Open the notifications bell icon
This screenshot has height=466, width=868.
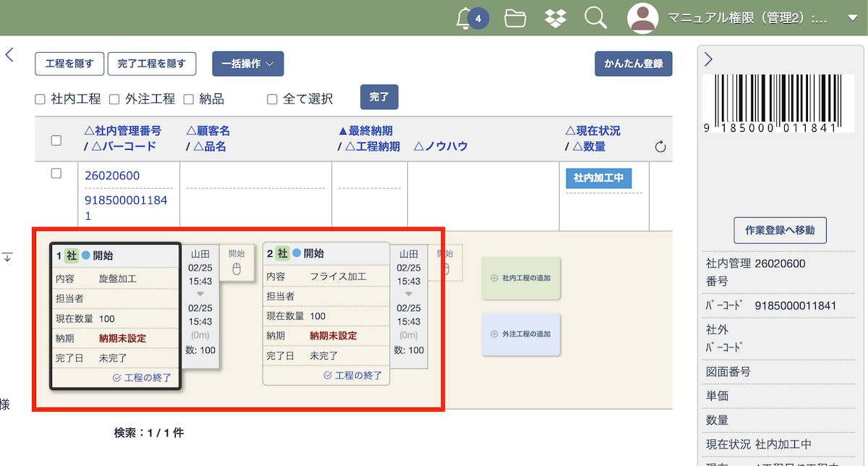point(465,18)
